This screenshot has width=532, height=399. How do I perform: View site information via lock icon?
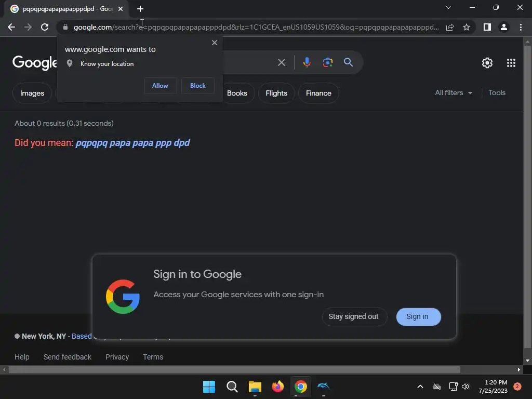65,27
